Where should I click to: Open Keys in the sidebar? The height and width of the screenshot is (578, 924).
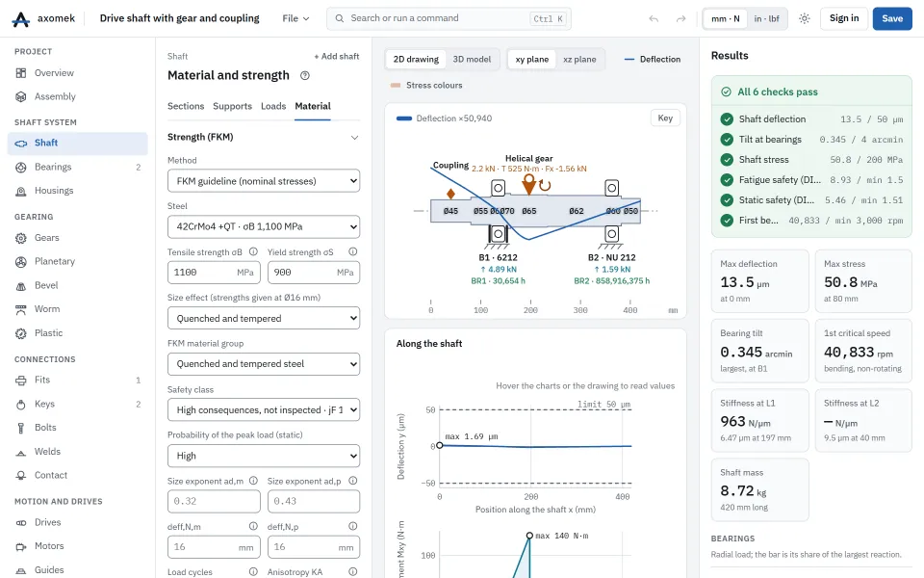[78, 404]
